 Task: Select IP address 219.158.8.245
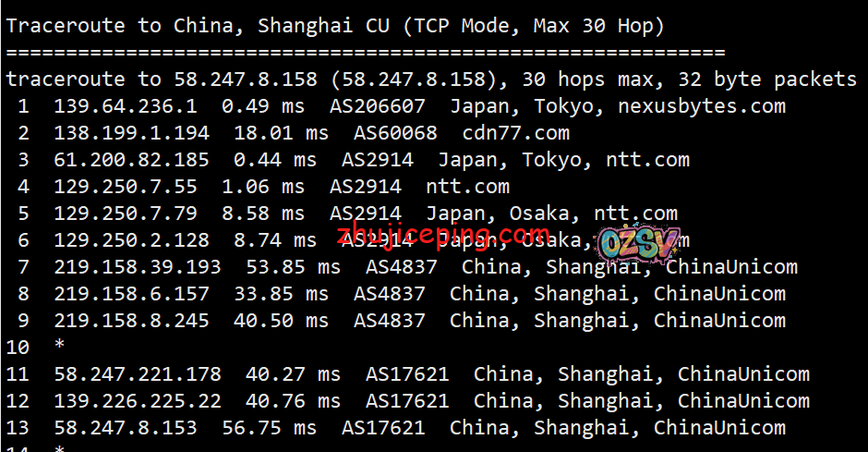(132, 321)
